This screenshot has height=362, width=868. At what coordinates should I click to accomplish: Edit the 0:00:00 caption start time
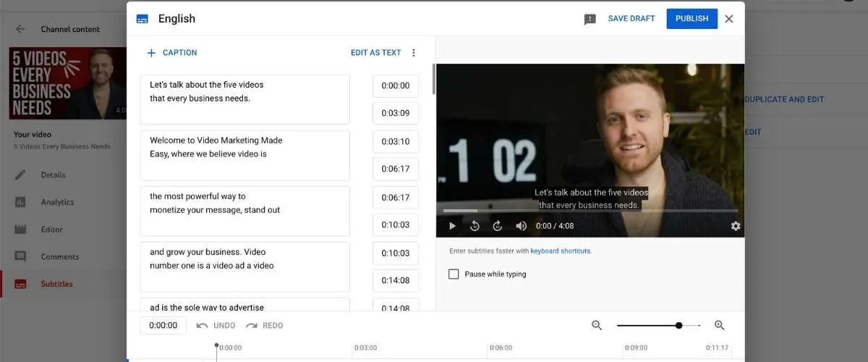pos(396,85)
